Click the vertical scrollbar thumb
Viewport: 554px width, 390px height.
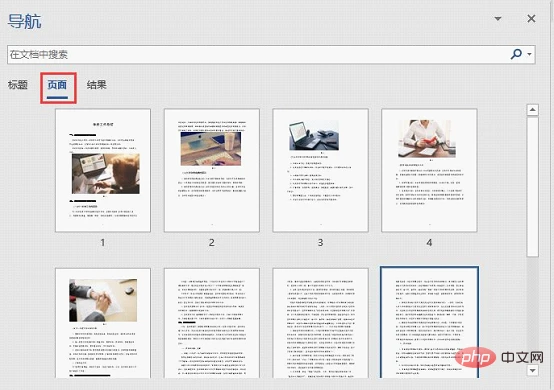532,187
